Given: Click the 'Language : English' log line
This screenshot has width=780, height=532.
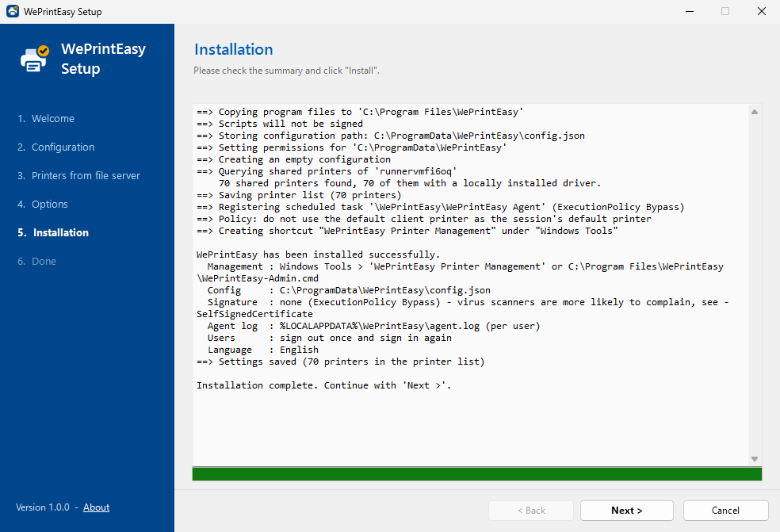Looking at the screenshot, I should click(x=262, y=350).
